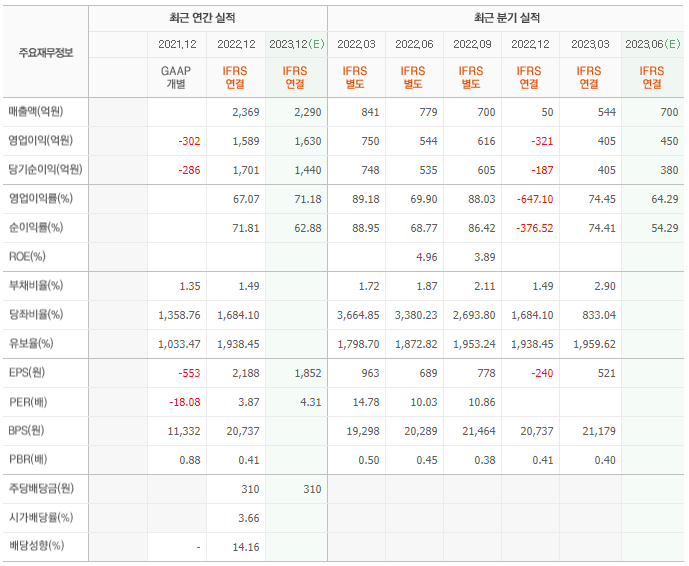The height and width of the screenshot is (566, 689).
Task: Click the 2022.03 quarterly column header
Action: [x=356, y=44]
